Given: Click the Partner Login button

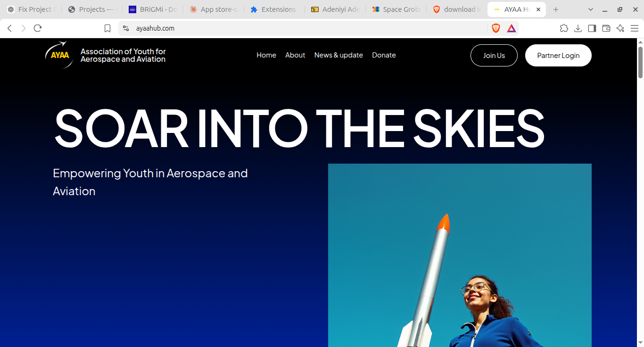Looking at the screenshot, I should pos(558,56).
